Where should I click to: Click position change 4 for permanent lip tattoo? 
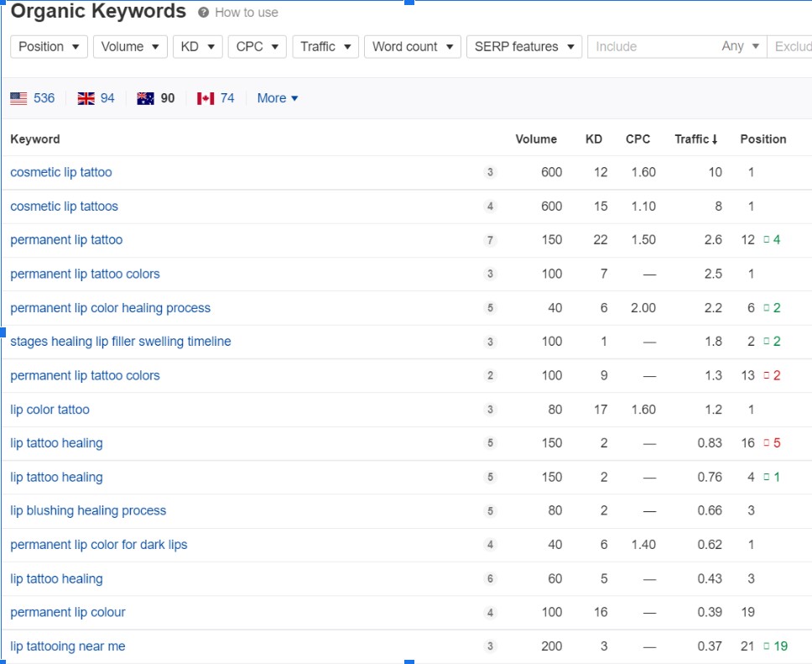772,240
